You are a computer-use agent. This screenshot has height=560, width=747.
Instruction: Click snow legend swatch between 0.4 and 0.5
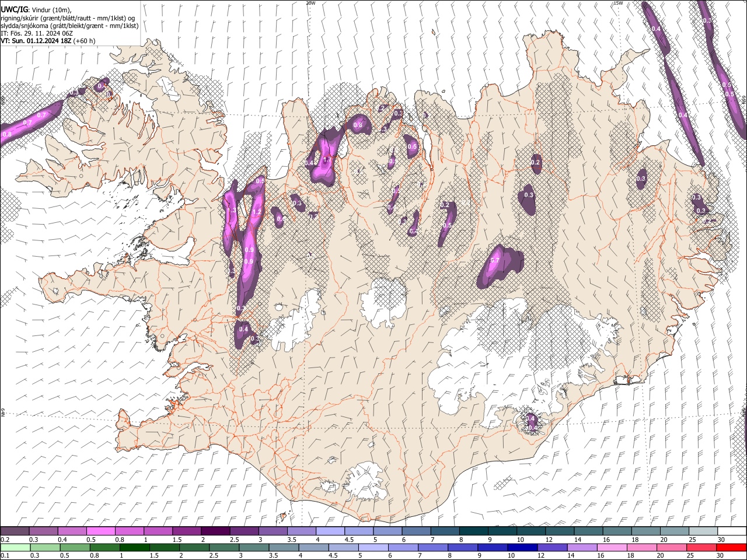72,531
